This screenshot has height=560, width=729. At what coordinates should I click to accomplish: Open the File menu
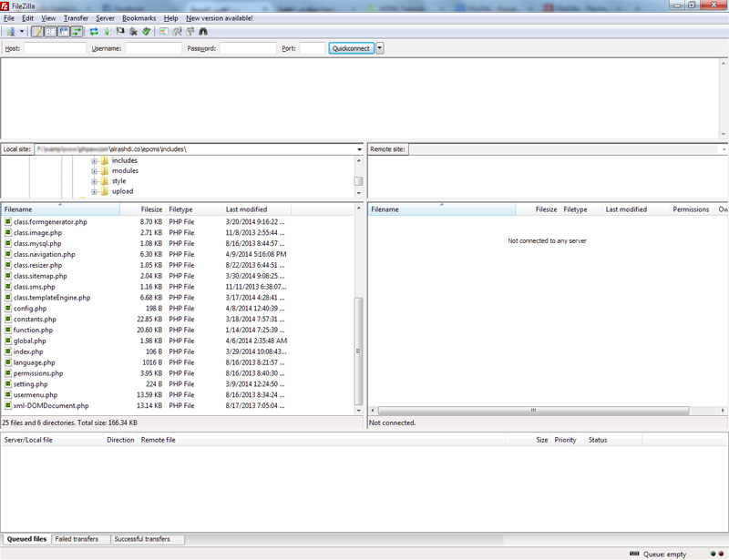tap(9, 18)
